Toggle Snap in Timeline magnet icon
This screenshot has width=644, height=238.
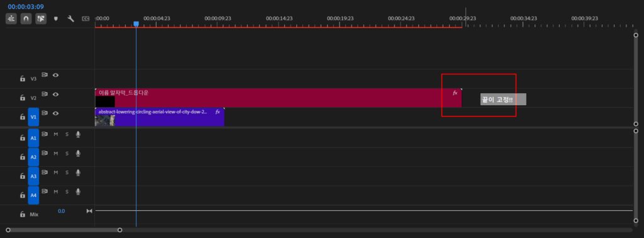pyautogui.click(x=26, y=18)
